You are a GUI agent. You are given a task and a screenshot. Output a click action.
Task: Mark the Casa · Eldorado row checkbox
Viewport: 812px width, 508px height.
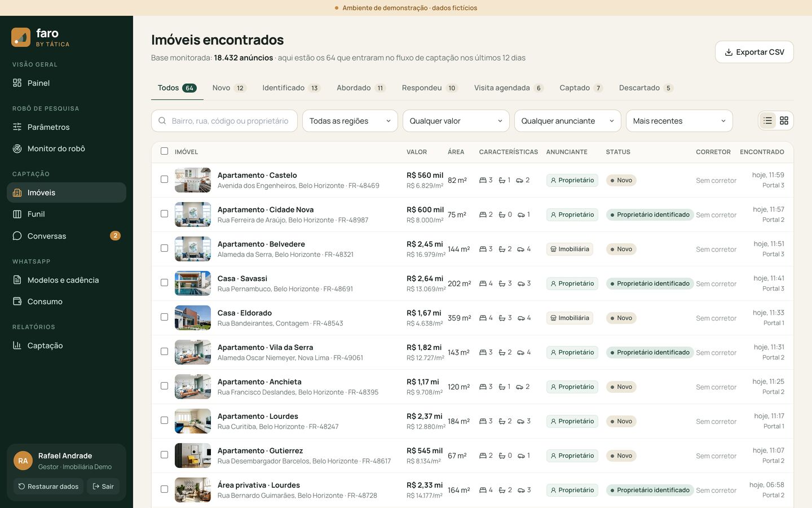pyautogui.click(x=164, y=317)
